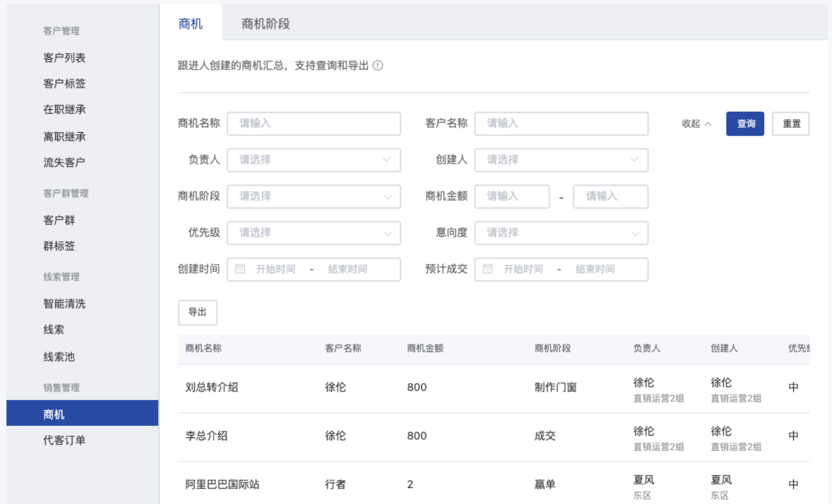Expand the 商机阶段 filter dropdown
The width and height of the screenshot is (832, 504).
click(x=314, y=197)
